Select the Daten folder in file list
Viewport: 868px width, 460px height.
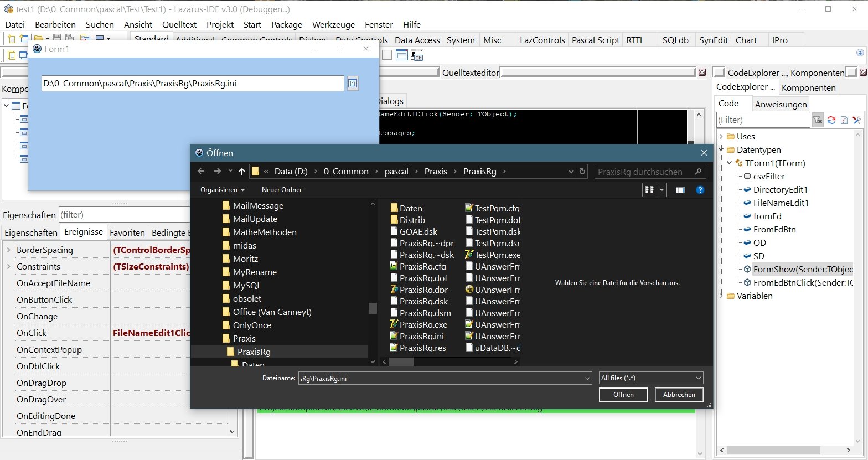pos(406,208)
